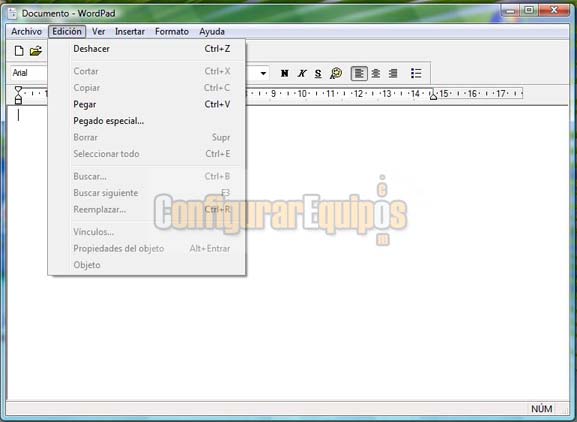The image size is (577, 422).
Task: Center align text
Action: pos(376,73)
